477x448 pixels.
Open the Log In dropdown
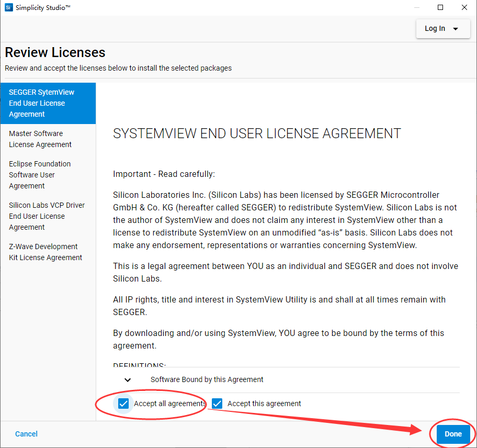tap(442, 29)
